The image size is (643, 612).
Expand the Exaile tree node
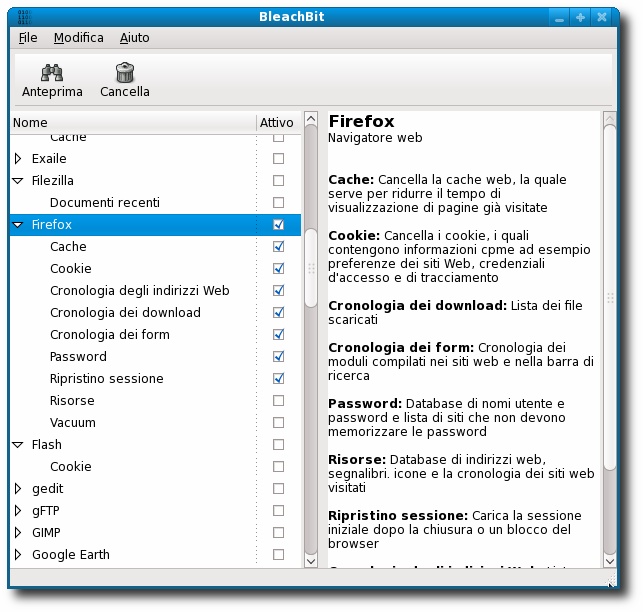click(x=18, y=158)
